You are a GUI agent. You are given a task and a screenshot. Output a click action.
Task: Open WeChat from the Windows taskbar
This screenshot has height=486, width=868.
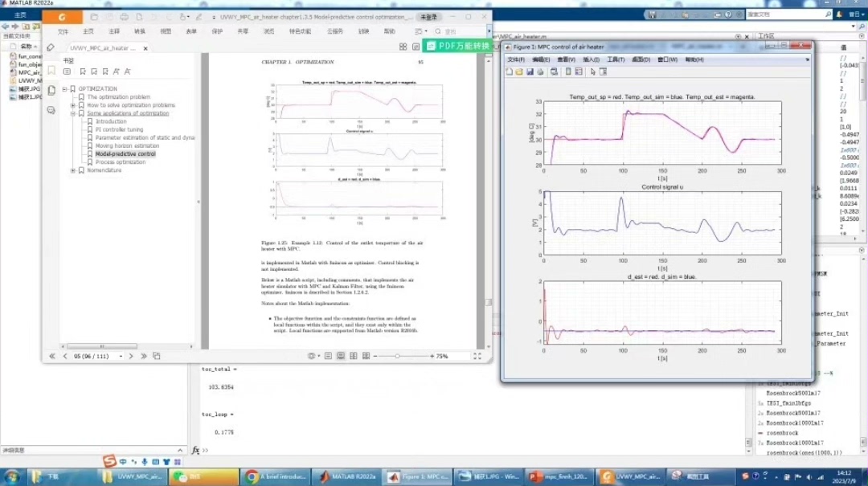tap(203, 476)
